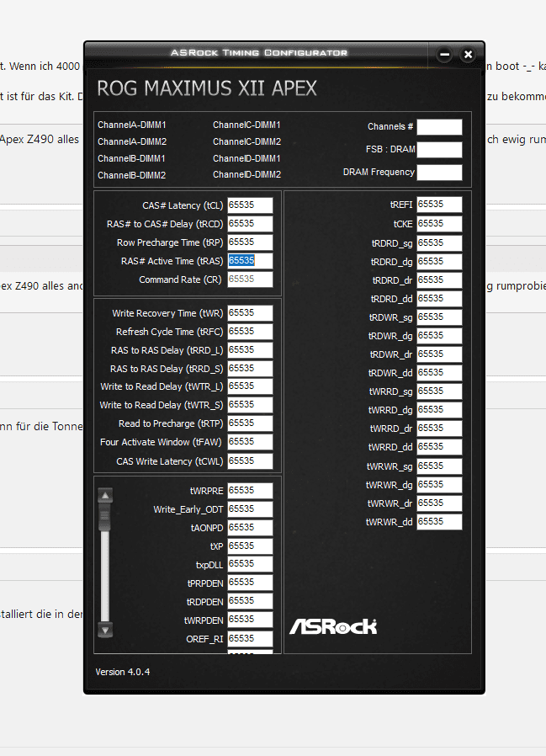The width and height of the screenshot is (546, 756).
Task: Select the tPRPDEN value field
Action: 250,583
